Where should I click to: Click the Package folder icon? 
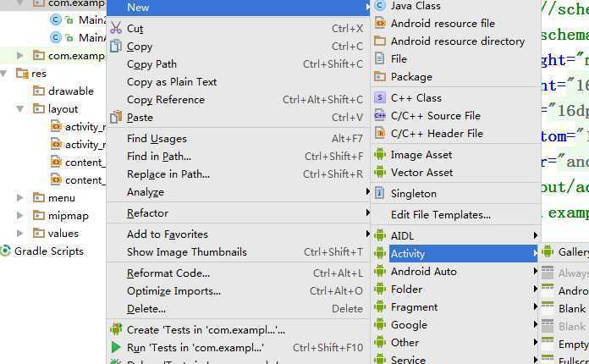(380, 77)
